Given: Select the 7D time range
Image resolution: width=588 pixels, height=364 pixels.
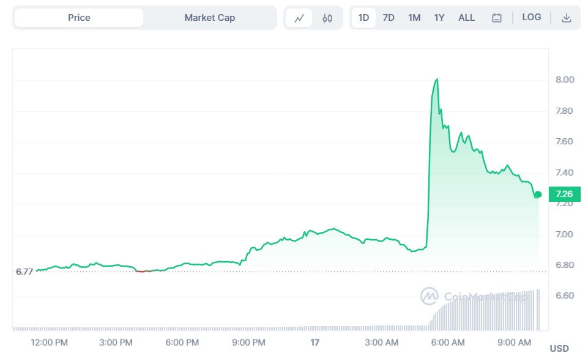Looking at the screenshot, I should click(389, 18).
